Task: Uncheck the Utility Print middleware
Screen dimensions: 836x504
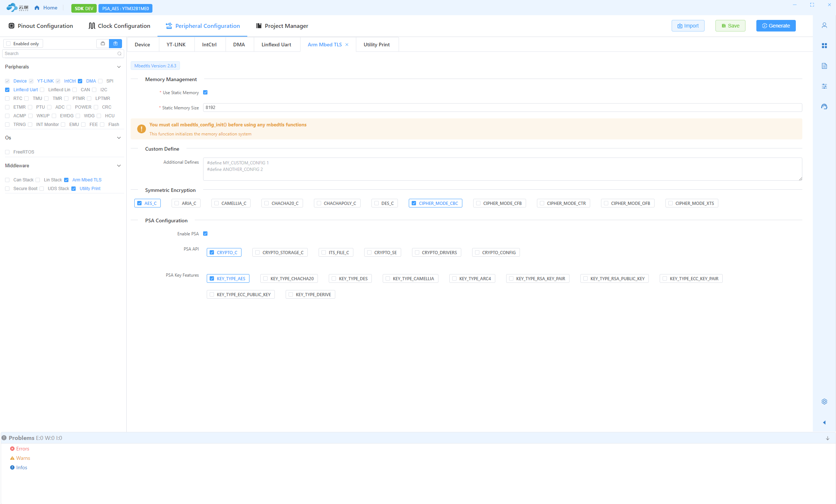Action: [x=73, y=189]
